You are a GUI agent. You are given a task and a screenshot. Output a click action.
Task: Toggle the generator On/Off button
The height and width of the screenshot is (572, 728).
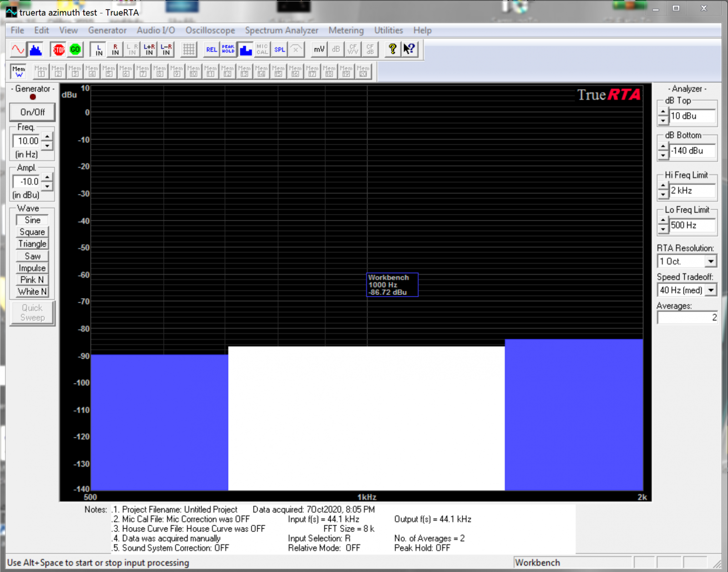coord(33,112)
